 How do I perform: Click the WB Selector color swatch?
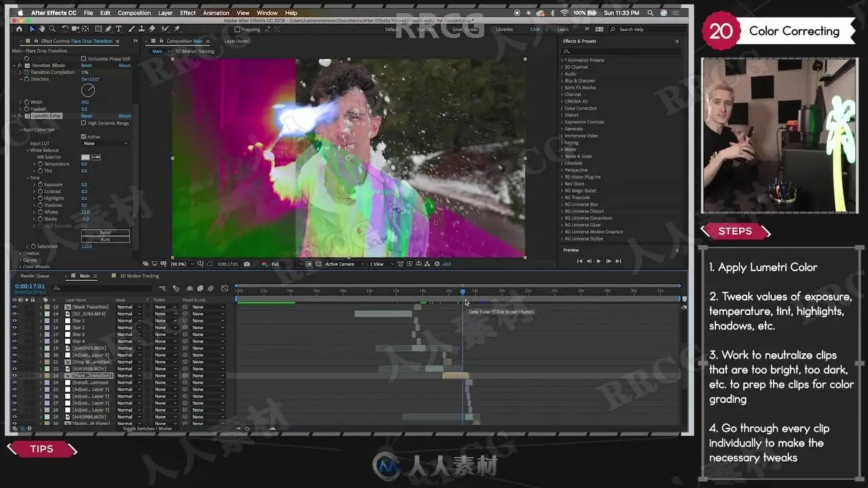85,157
